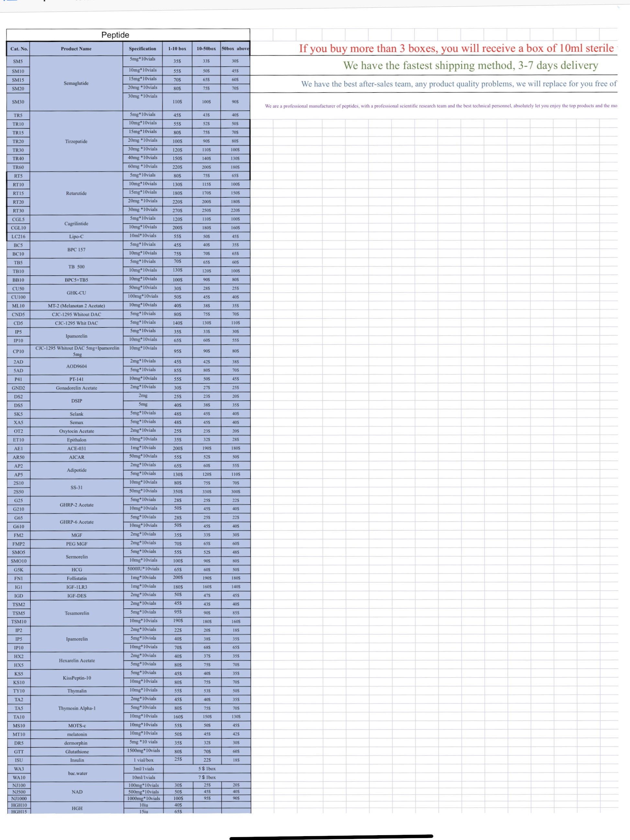630x840 pixels.
Task: Select the "Retarutide" product name
Action: tap(76, 193)
